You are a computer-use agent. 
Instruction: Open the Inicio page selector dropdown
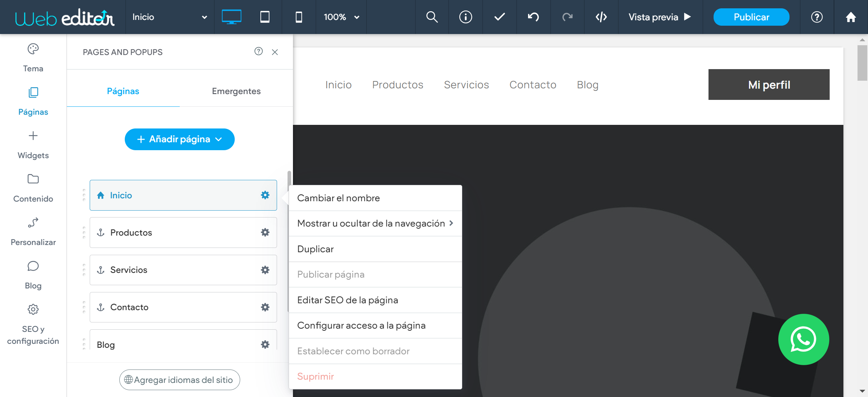click(x=170, y=17)
